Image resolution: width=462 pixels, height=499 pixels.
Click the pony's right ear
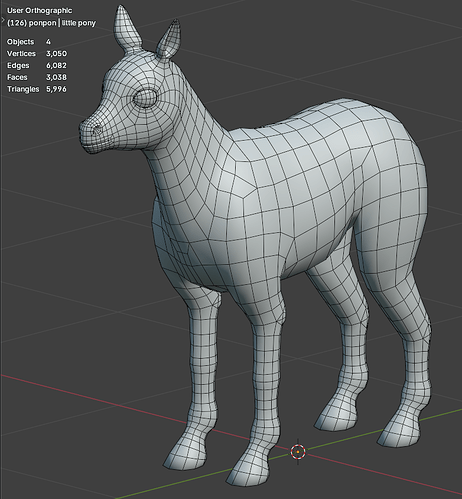tap(169, 41)
